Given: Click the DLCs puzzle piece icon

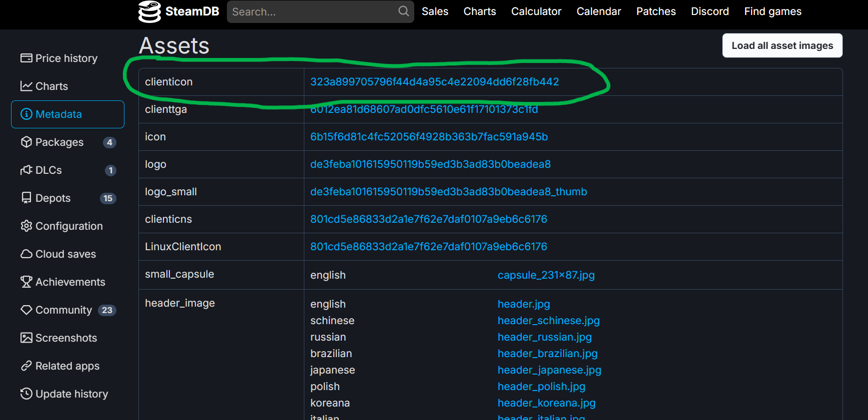Looking at the screenshot, I should click(26, 170).
